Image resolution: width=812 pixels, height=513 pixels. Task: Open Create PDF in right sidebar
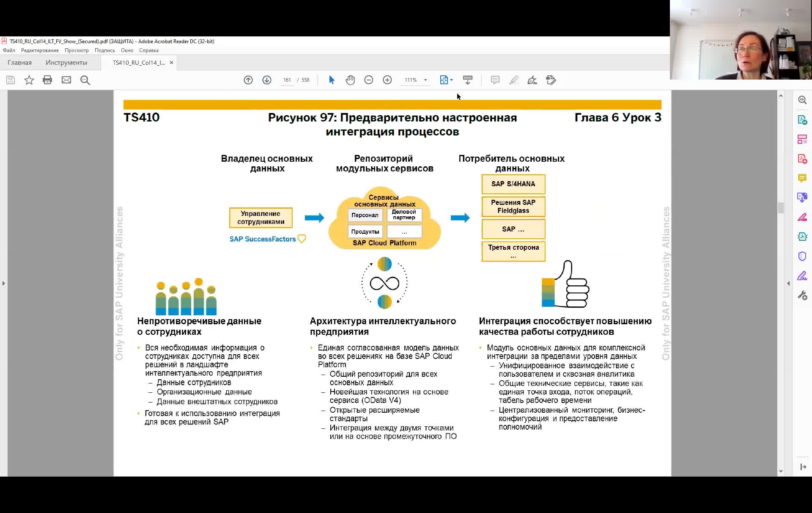(802, 159)
